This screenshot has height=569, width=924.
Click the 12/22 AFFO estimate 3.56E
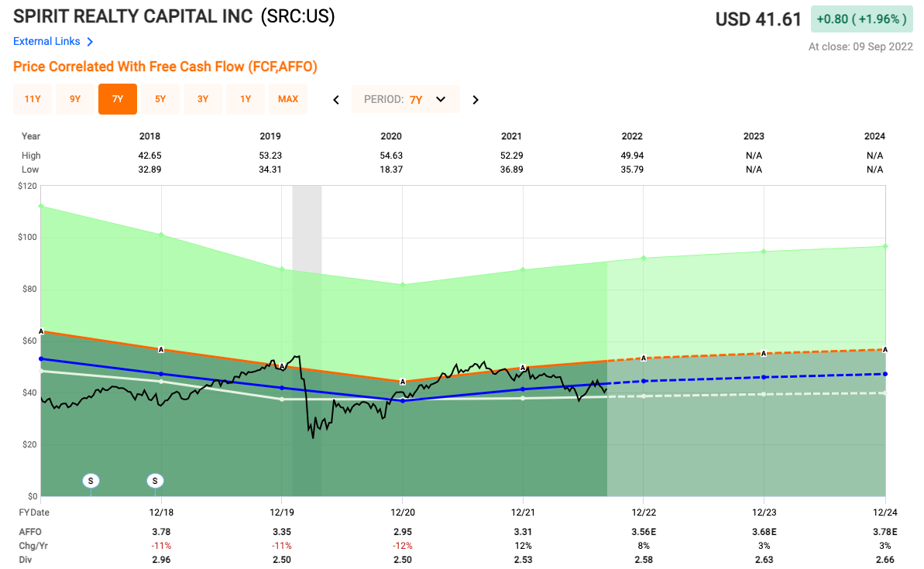644,532
